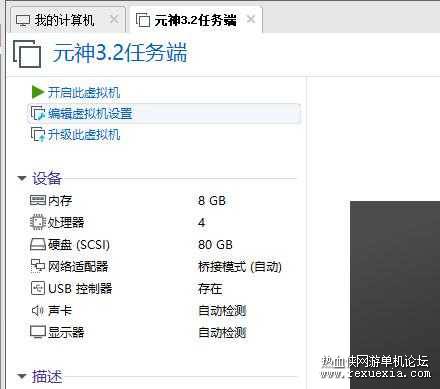Click the large VM icon beside the title

click(x=27, y=54)
